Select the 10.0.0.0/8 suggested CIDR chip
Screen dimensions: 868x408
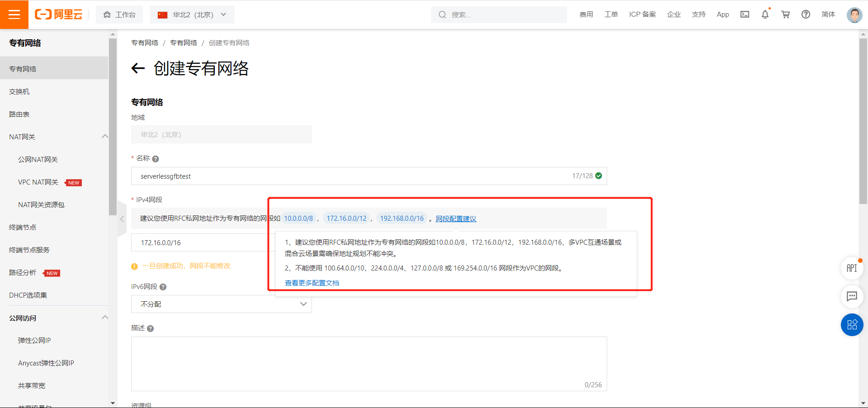(x=298, y=218)
